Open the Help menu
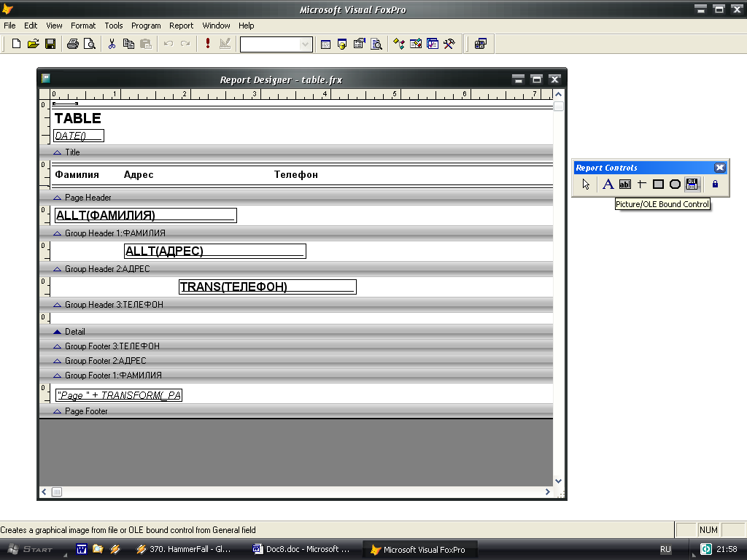This screenshot has width=747, height=560. (x=247, y=26)
